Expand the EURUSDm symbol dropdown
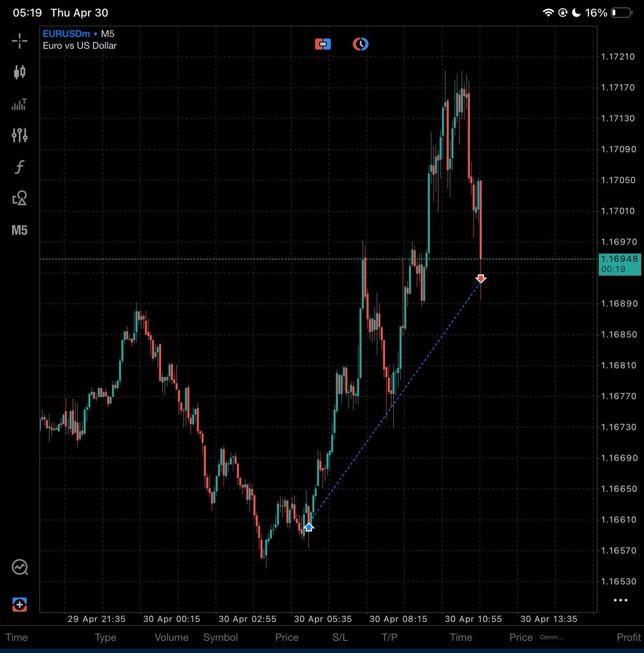Image resolution: width=644 pixels, height=653 pixels. (x=70, y=34)
